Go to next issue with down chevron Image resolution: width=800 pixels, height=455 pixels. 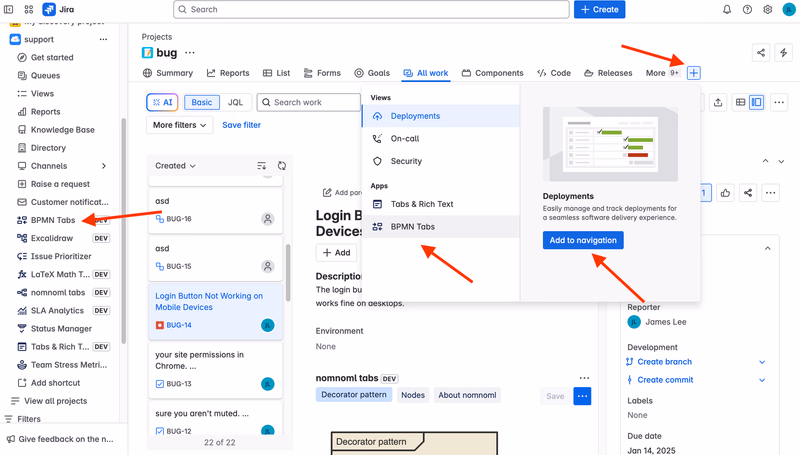(781, 161)
